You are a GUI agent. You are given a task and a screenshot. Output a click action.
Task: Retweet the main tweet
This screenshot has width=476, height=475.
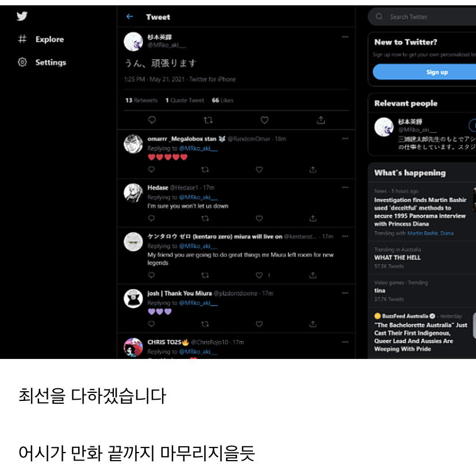click(x=208, y=120)
